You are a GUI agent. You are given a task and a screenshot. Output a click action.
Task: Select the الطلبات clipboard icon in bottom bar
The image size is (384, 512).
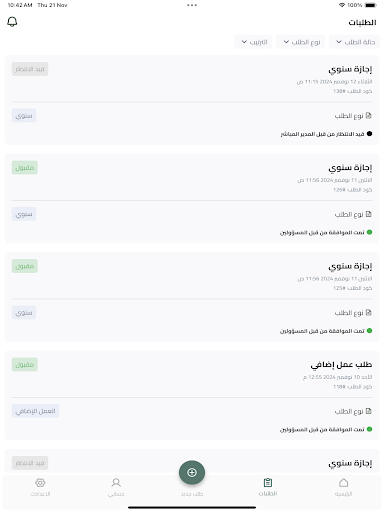268,483
